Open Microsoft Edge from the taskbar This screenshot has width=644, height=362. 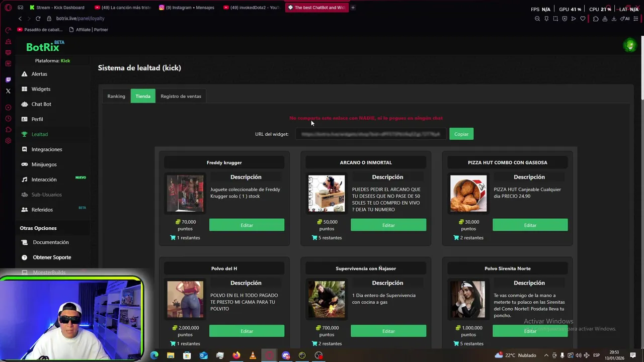point(154,355)
